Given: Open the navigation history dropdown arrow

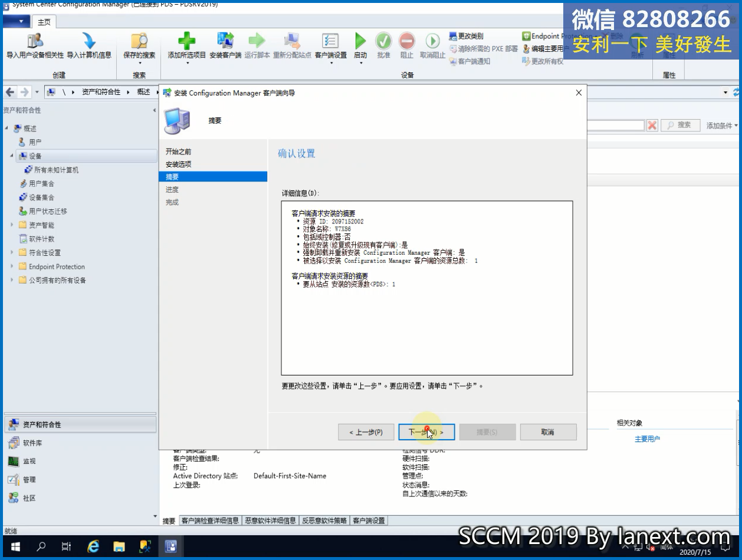Looking at the screenshot, I should [x=37, y=92].
